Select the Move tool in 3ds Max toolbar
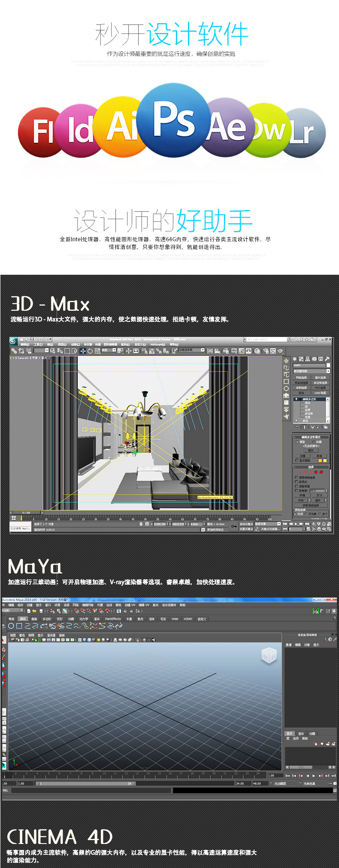The image size is (339, 868). pos(82,351)
